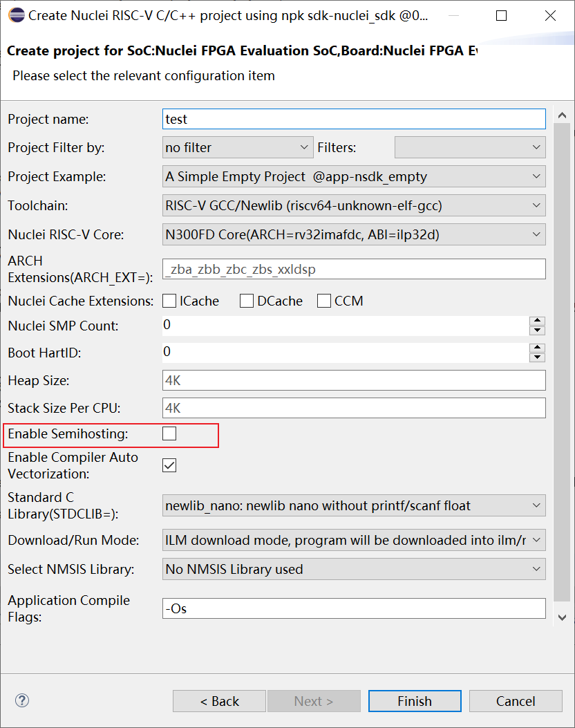The width and height of the screenshot is (575, 728).
Task: Open the Nuclei RISC-V Core dropdown
Action: click(354, 234)
